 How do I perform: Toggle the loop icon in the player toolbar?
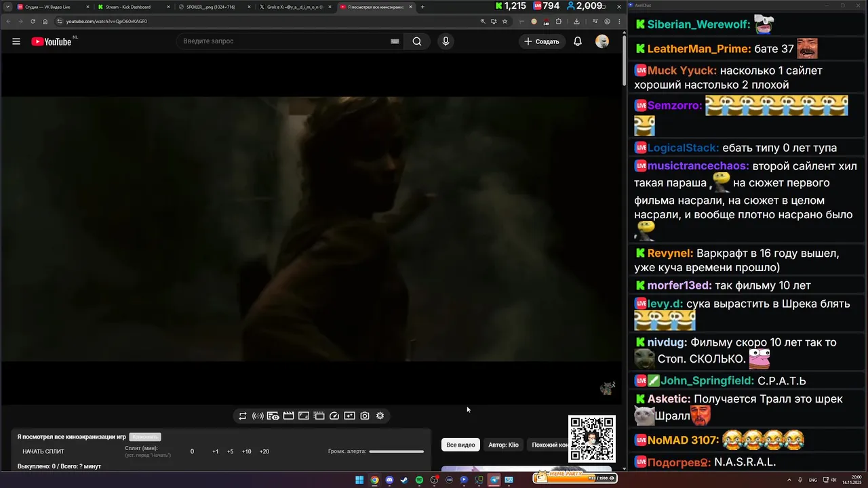pos(243,416)
